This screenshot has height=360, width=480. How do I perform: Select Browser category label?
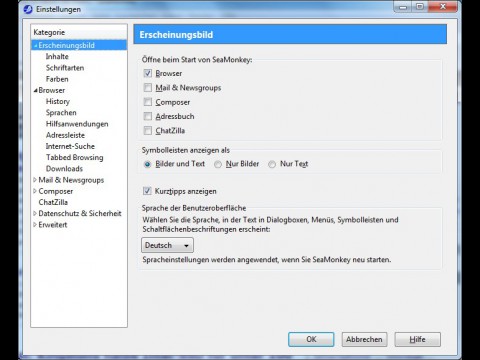(x=52, y=90)
